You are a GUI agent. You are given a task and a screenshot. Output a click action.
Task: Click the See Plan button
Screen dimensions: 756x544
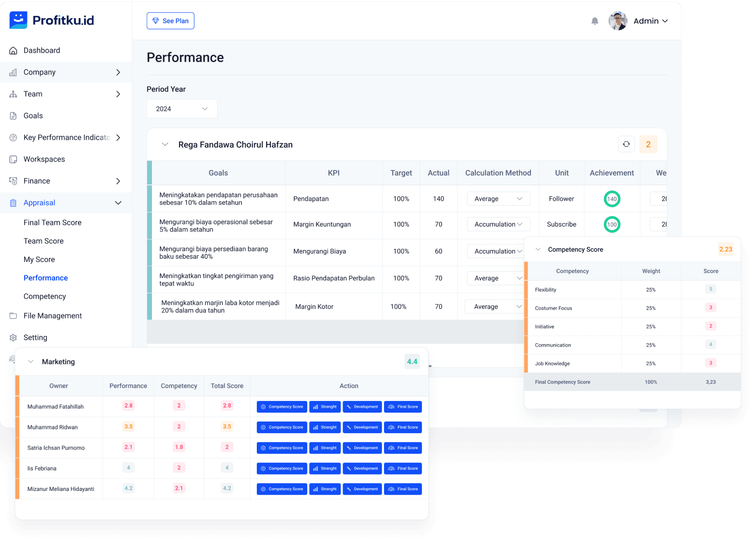click(x=171, y=21)
